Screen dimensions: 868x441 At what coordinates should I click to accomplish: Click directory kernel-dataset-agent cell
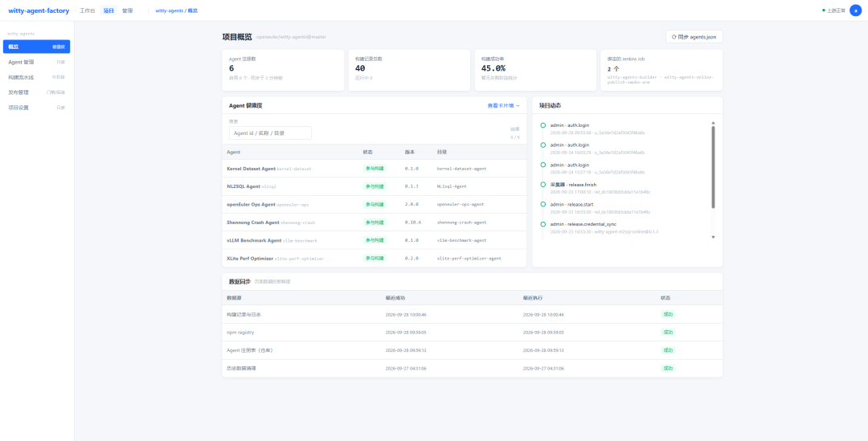tap(461, 168)
